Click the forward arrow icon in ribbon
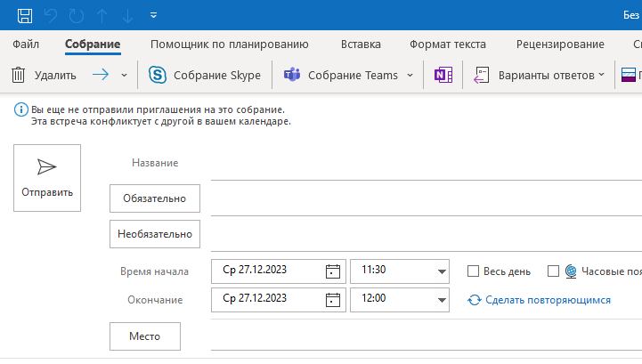The height and width of the screenshot is (364, 642). click(101, 75)
